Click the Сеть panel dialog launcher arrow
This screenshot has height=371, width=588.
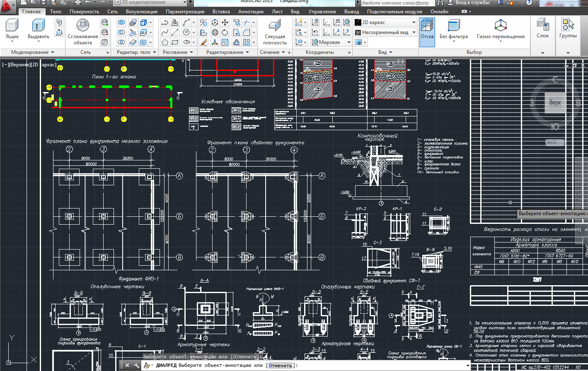pos(107,53)
